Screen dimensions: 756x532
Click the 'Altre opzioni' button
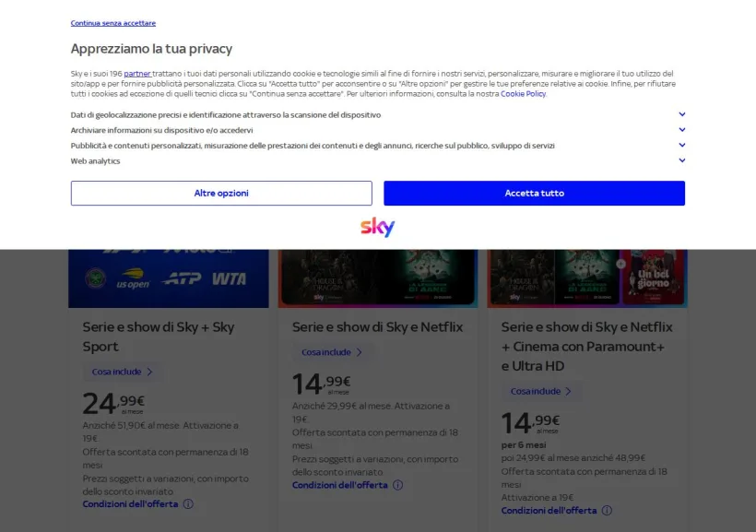pyautogui.click(x=221, y=193)
